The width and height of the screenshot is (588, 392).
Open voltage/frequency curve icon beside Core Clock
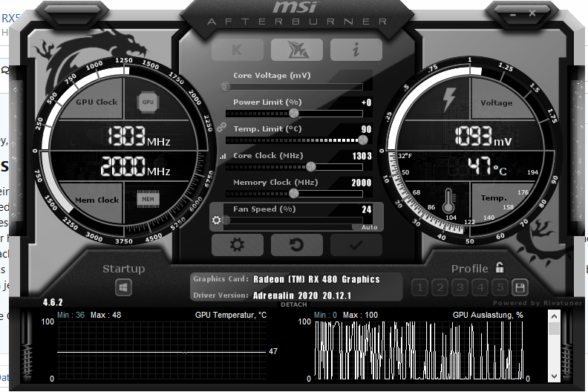point(223,156)
